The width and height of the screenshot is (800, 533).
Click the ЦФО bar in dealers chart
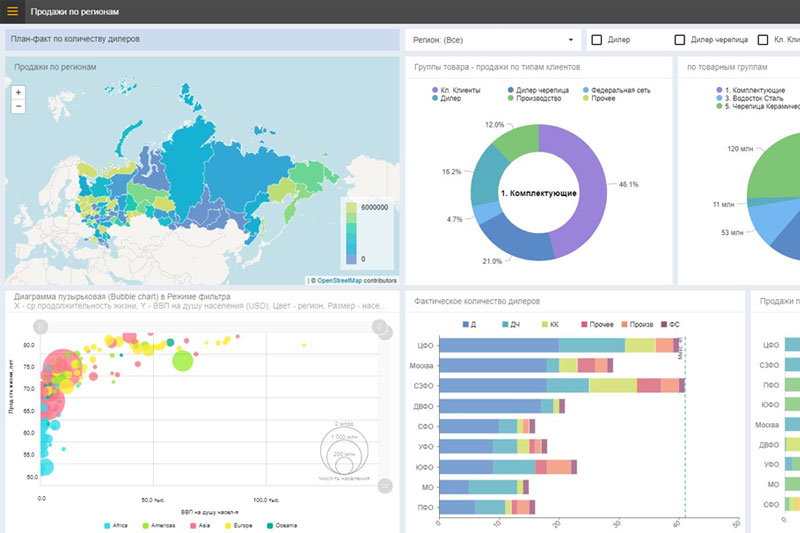[x=559, y=345]
